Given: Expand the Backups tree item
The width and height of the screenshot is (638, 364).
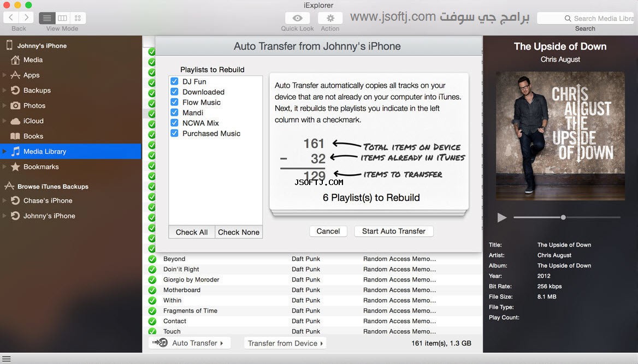Looking at the screenshot, I should [x=4, y=90].
